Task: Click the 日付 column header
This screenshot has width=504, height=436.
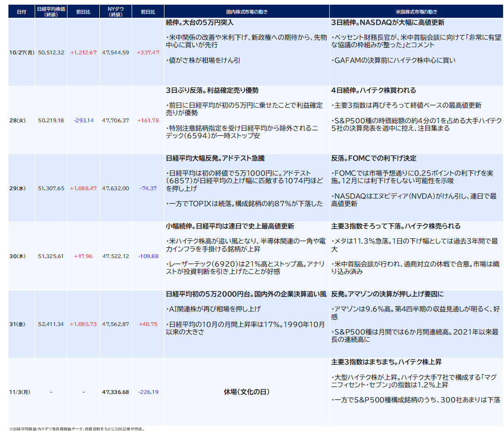Action: click(x=22, y=12)
